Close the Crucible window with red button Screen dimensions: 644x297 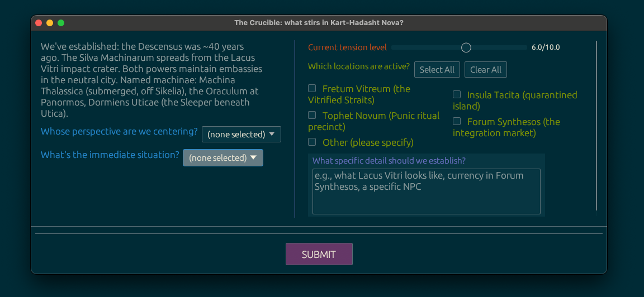tap(39, 23)
